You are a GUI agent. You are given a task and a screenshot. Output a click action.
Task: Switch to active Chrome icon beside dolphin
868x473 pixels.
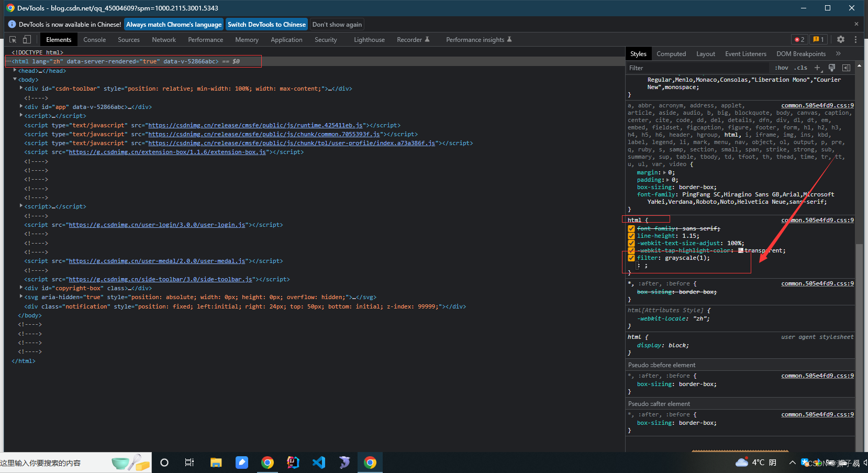pos(370,463)
